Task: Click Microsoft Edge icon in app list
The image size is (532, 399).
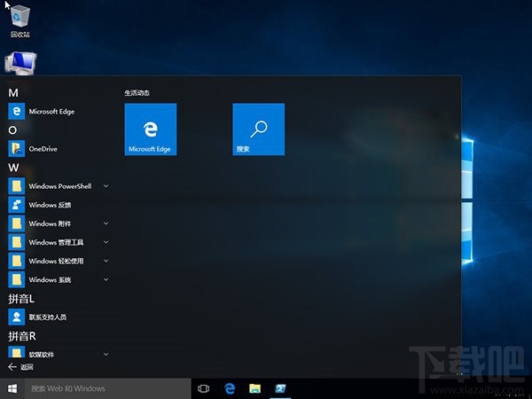Action: tap(16, 112)
